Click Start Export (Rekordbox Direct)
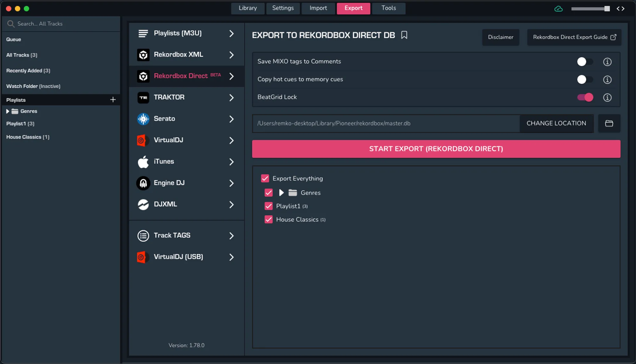Viewport: 636px width, 364px height. click(x=436, y=149)
